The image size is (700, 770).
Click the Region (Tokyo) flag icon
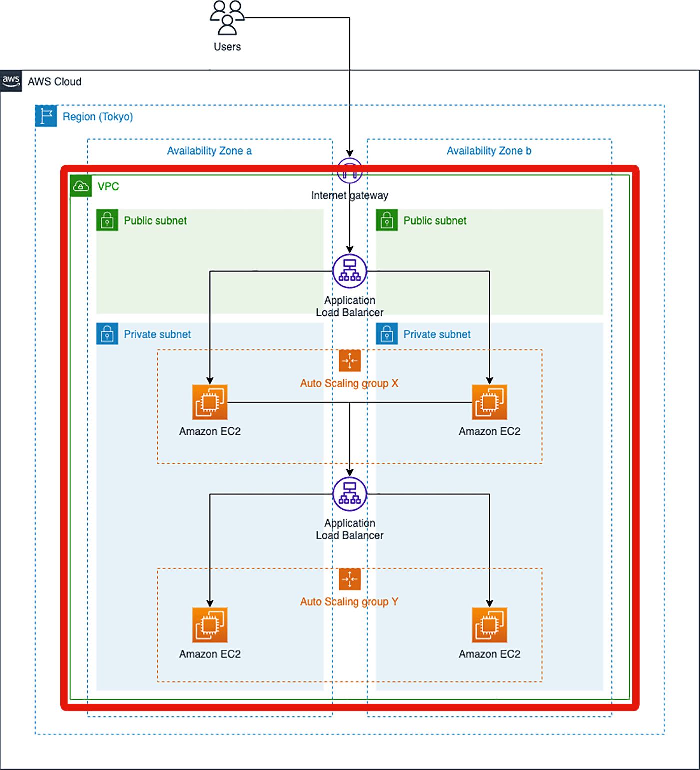[46, 116]
